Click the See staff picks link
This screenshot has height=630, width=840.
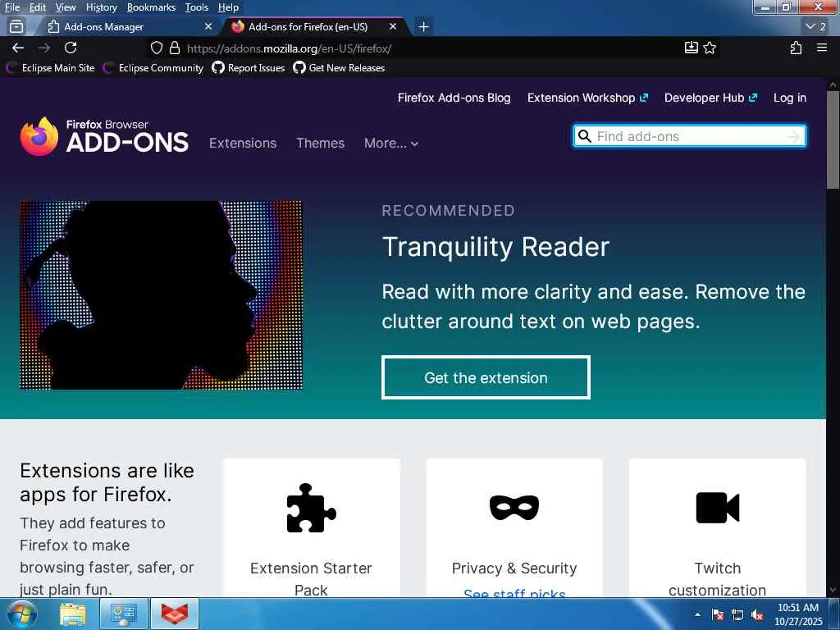[514, 594]
